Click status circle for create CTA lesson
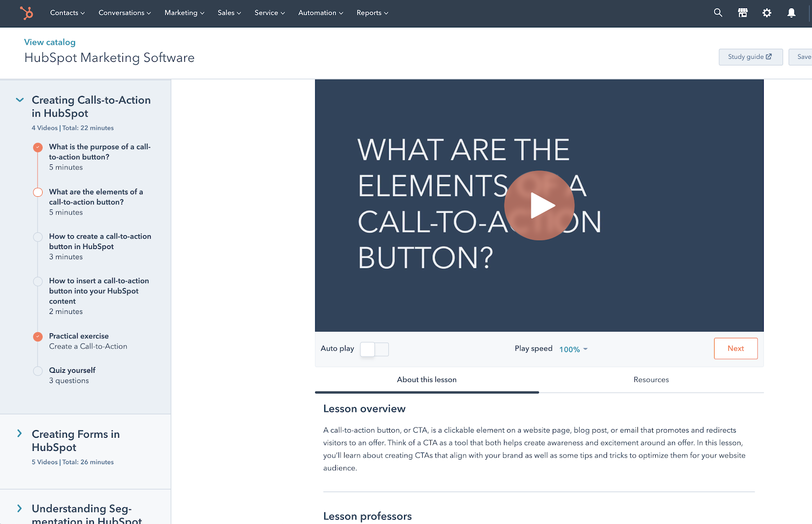This screenshot has height=524, width=812. pos(38,237)
